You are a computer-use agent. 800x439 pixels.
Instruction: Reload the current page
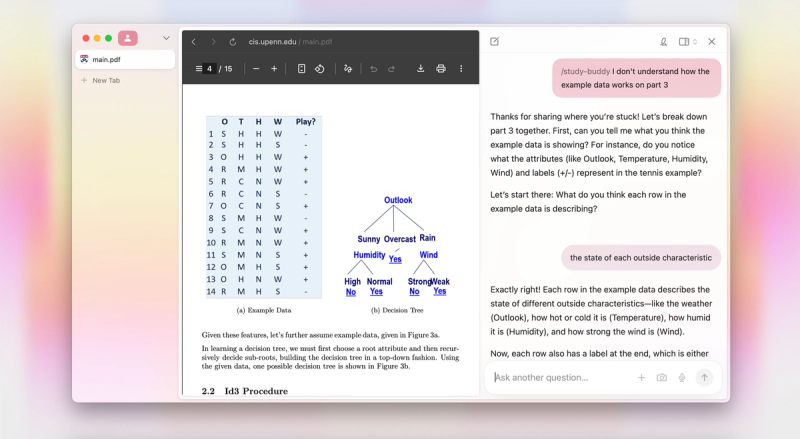(x=233, y=42)
